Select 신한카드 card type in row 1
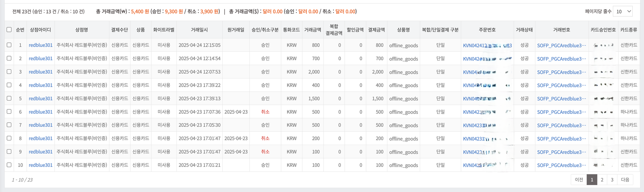This screenshot has width=644, height=192. point(629,45)
